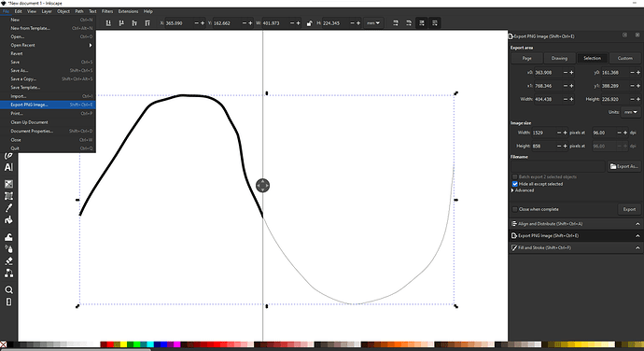The image size is (644, 351).
Task: Select the Text tool
Action: click(8, 167)
